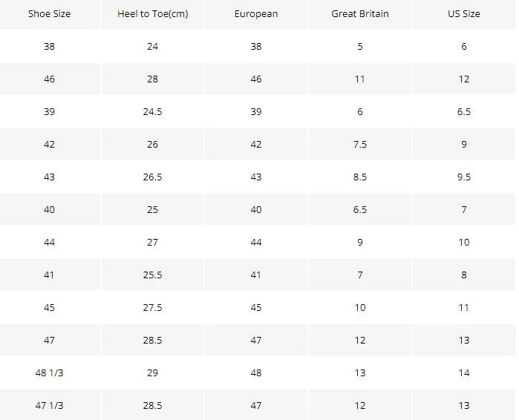Select the European 48 cell
The height and width of the screenshot is (420, 519).
256,373
